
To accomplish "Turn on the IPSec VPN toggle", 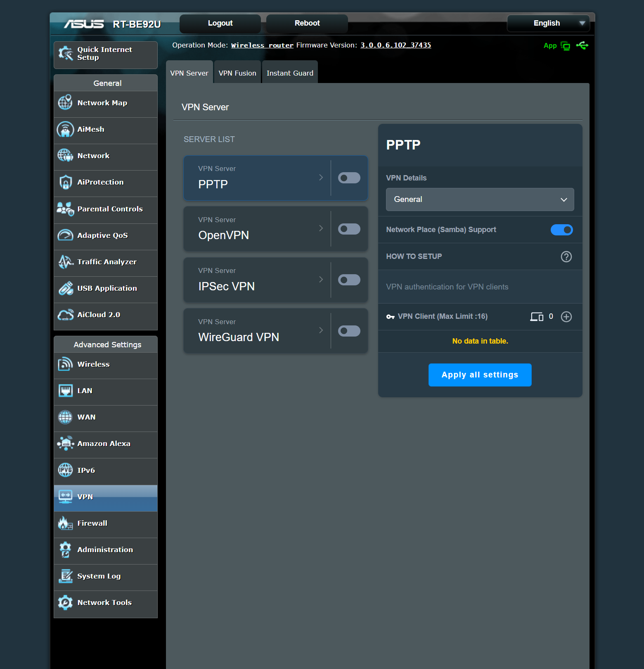I will point(349,280).
